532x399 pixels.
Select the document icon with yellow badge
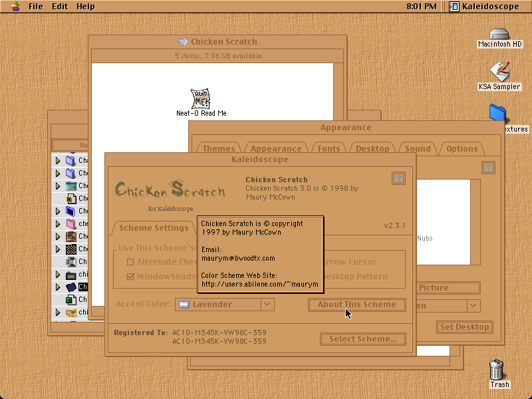coord(71,198)
